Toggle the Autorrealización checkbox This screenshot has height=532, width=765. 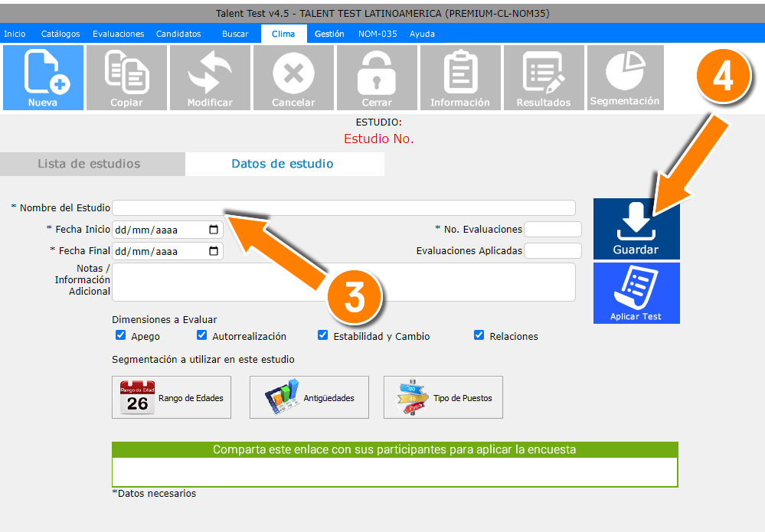click(x=201, y=335)
